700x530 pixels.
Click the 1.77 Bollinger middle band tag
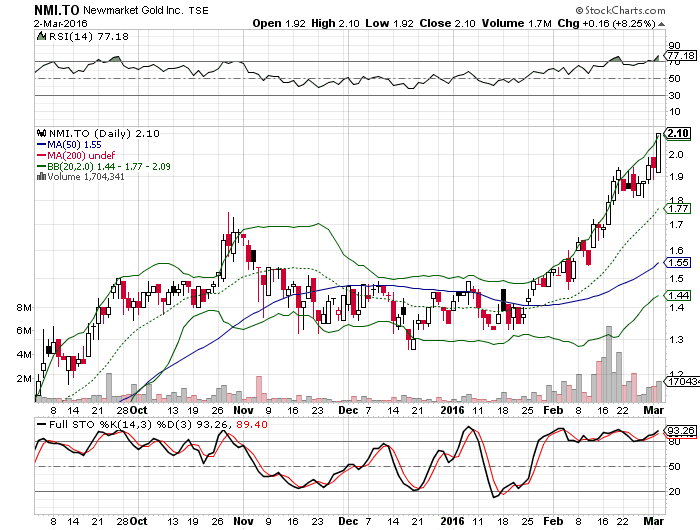click(x=679, y=209)
